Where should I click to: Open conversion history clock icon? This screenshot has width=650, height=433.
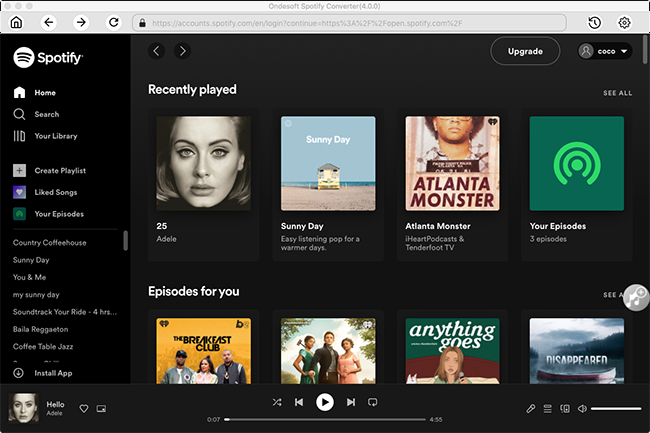pos(594,22)
